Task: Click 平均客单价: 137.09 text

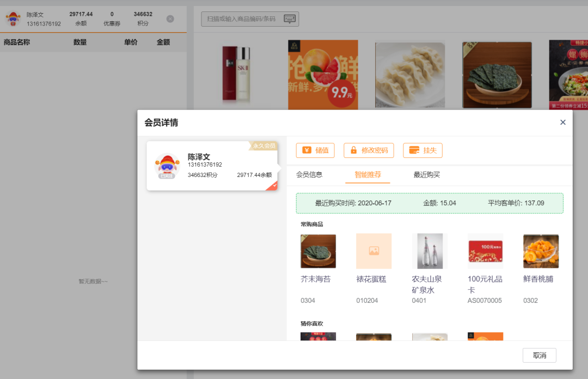Action: coord(516,203)
